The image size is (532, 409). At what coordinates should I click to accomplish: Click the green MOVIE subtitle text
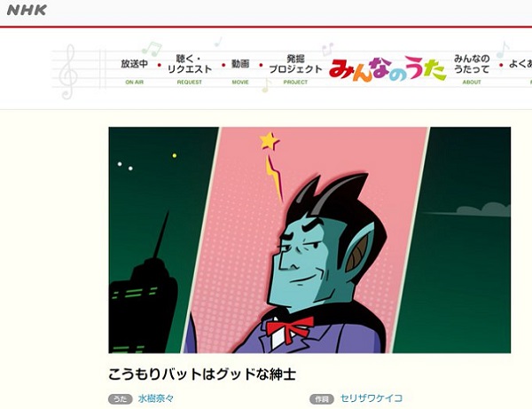click(240, 83)
